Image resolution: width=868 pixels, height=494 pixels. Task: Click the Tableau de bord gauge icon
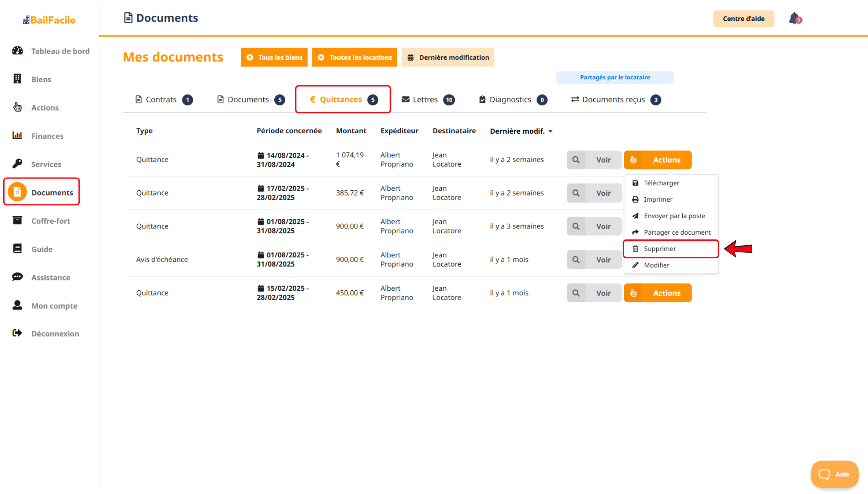(17, 51)
